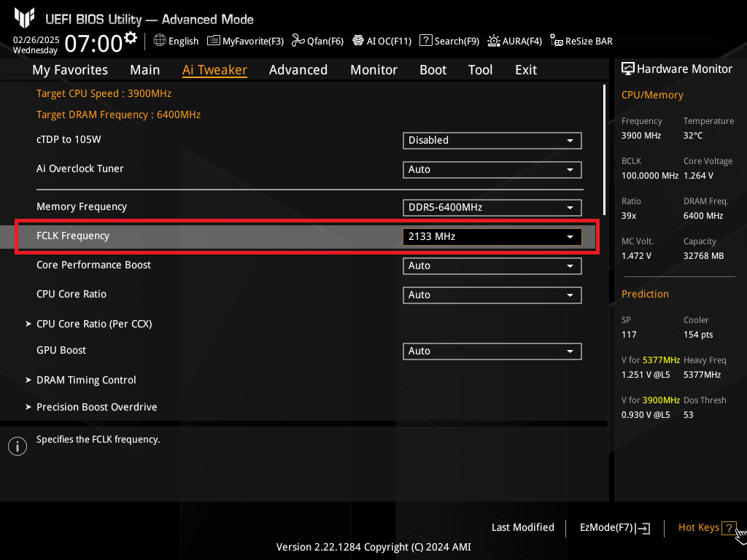The height and width of the screenshot is (560, 747).
Task: Click the globe language icon
Action: (x=160, y=41)
